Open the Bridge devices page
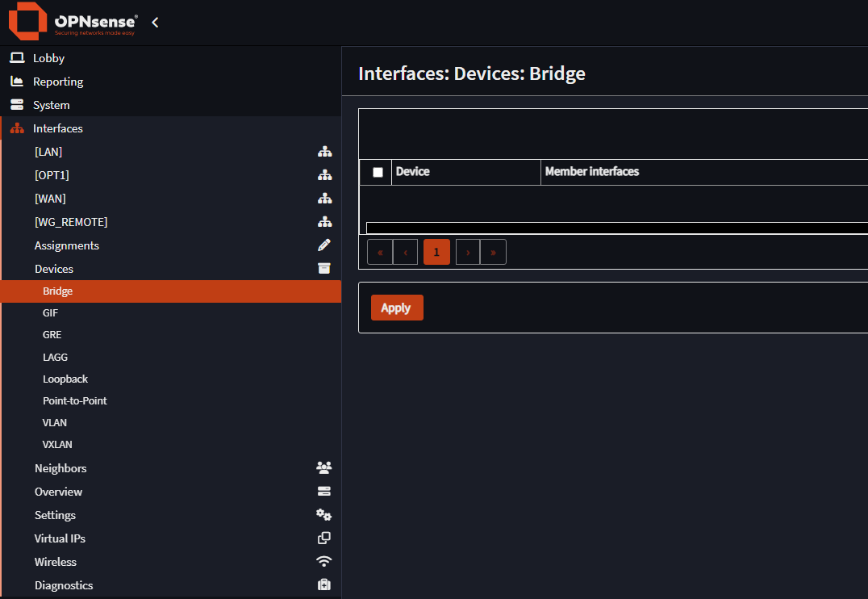 [x=170, y=291]
